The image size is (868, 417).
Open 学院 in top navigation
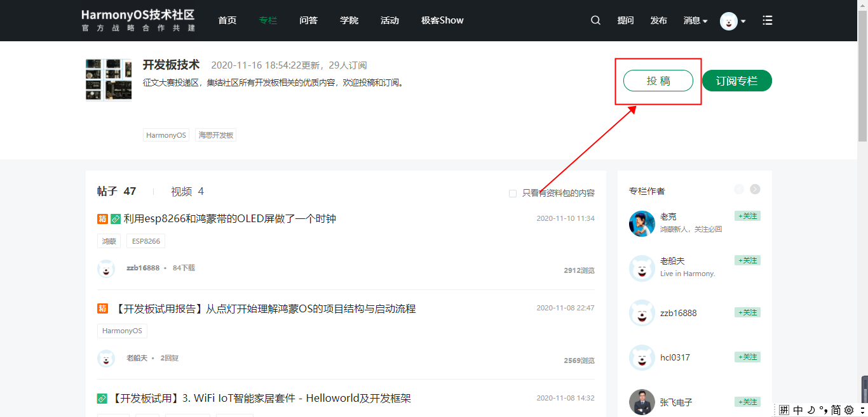pyautogui.click(x=349, y=20)
